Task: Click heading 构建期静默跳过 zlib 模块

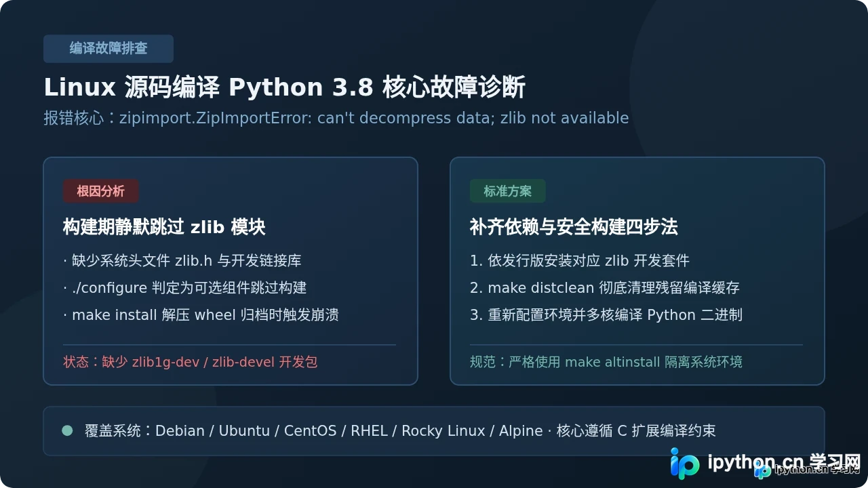Action: [164, 227]
